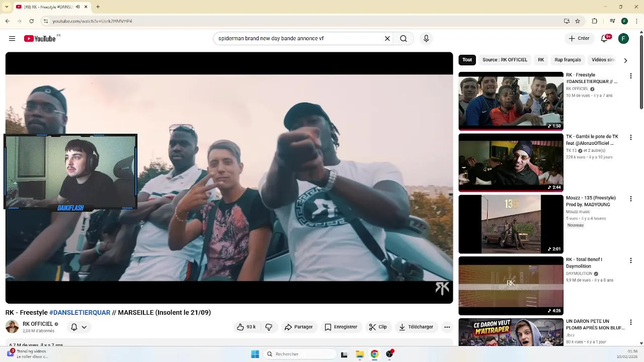Open Chrome three-dot menu
The image size is (644, 362).
click(x=636, y=21)
